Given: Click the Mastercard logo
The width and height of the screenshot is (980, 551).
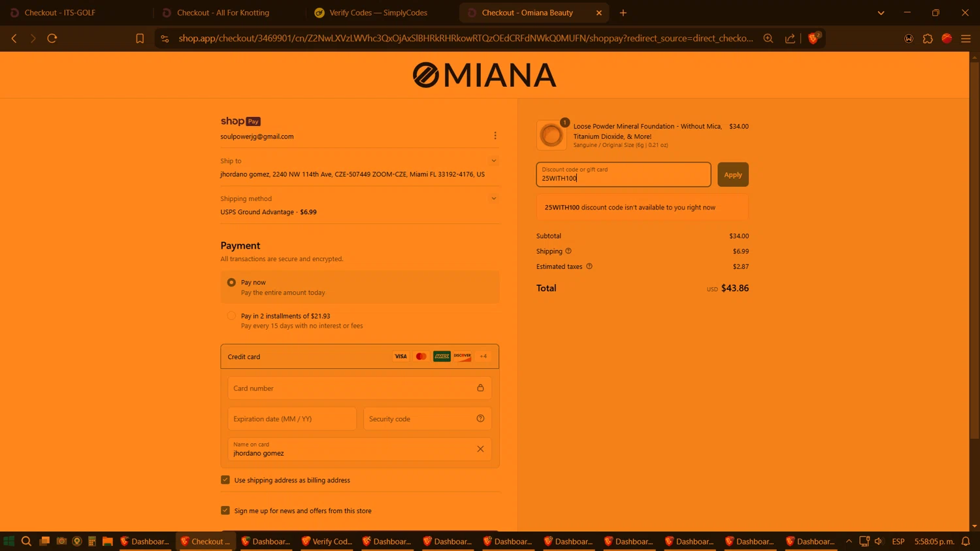Looking at the screenshot, I should tap(421, 356).
